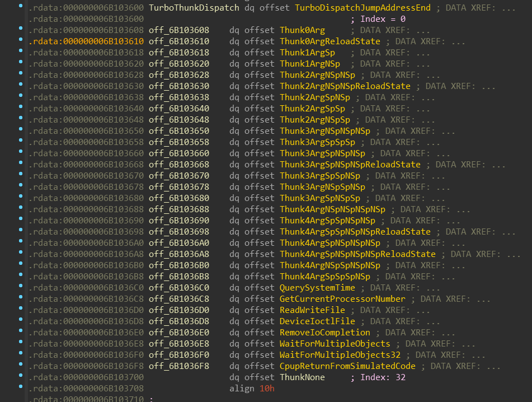
Task: Select the DeviceIoctlFile symbol name
Action: click(317, 321)
